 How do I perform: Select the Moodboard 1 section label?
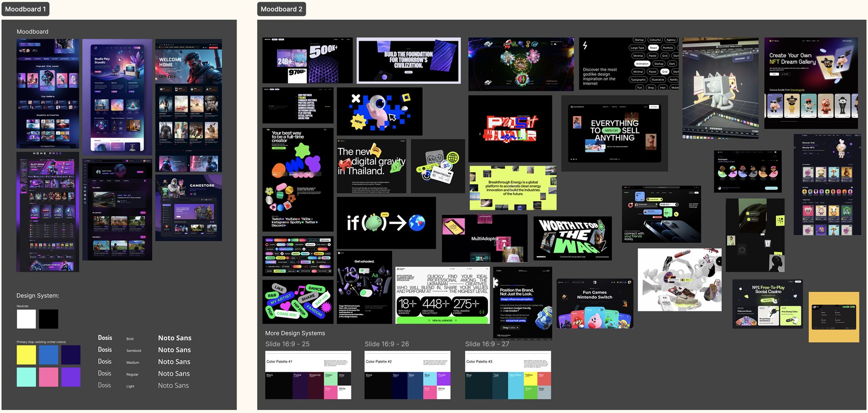pyautogui.click(x=25, y=9)
